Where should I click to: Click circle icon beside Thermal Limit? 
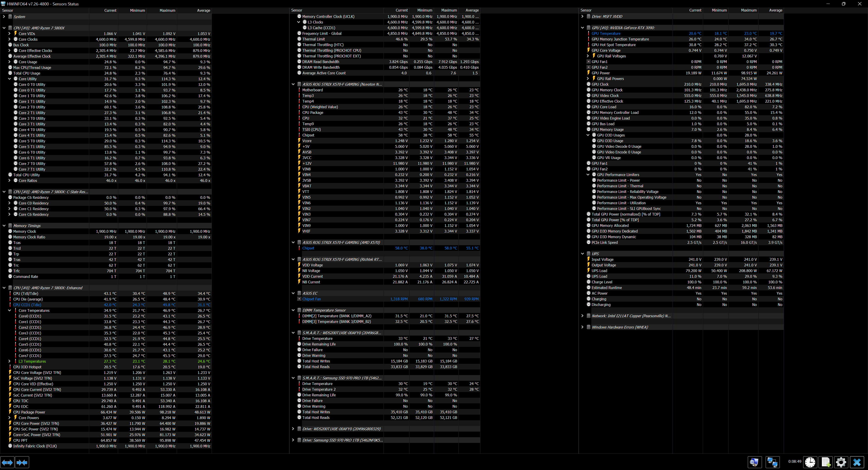click(x=299, y=39)
